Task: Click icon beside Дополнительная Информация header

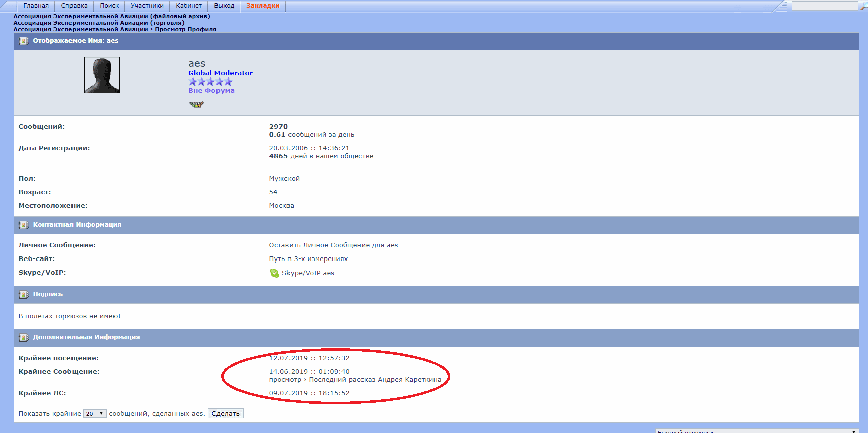Action: point(23,338)
